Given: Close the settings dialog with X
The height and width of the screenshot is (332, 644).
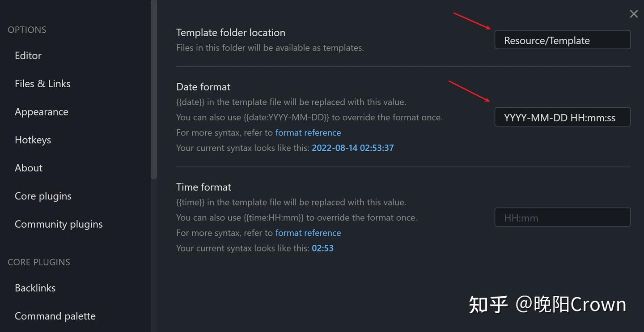Looking at the screenshot, I should point(634,14).
